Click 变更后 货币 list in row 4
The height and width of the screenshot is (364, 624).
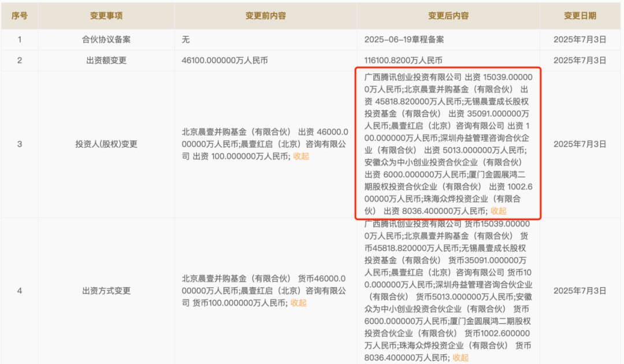(x=448, y=291)
